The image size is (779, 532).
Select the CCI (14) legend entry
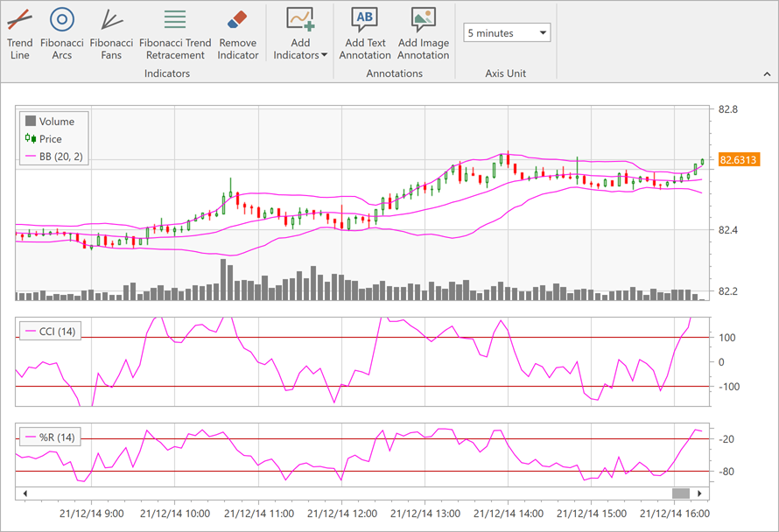tap(50, 332)
